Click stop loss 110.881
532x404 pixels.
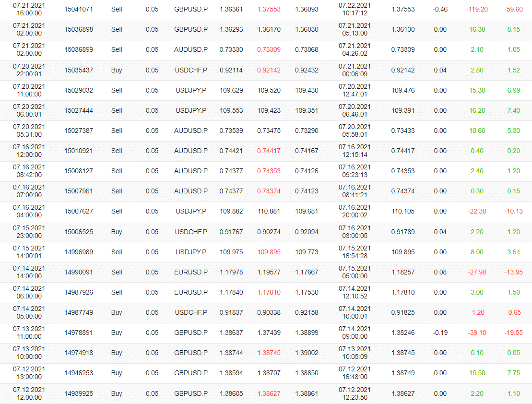coord(269,211)
